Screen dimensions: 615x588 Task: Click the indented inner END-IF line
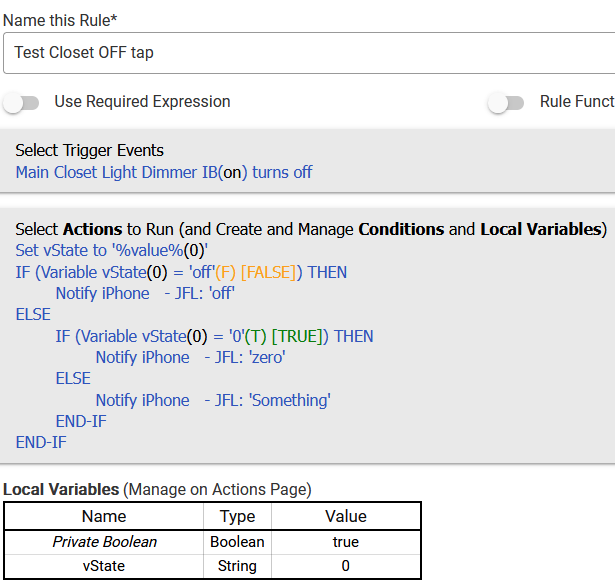pos(81,421)
